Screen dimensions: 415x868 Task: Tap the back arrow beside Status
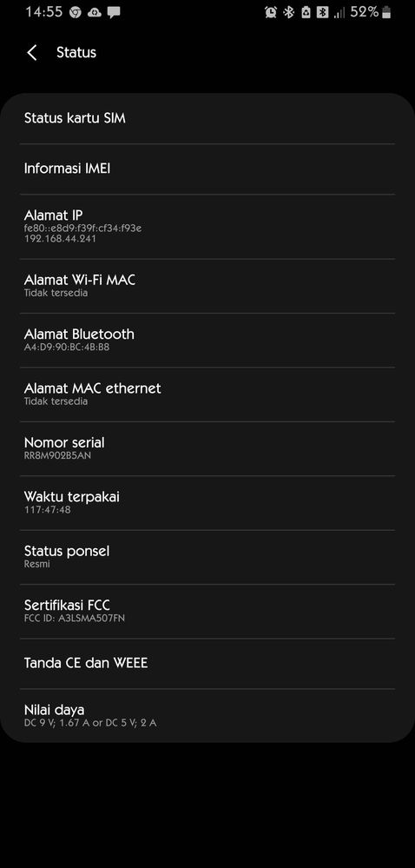32,53
